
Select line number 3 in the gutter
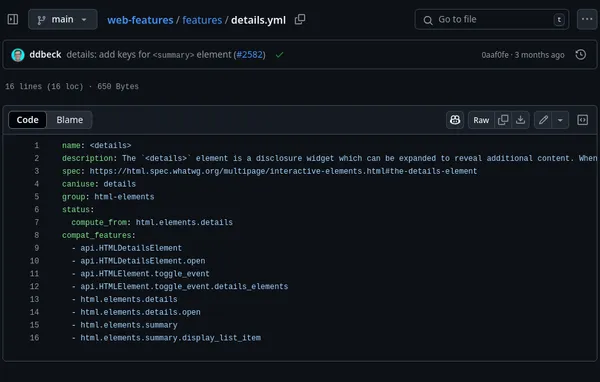(36, 171)
